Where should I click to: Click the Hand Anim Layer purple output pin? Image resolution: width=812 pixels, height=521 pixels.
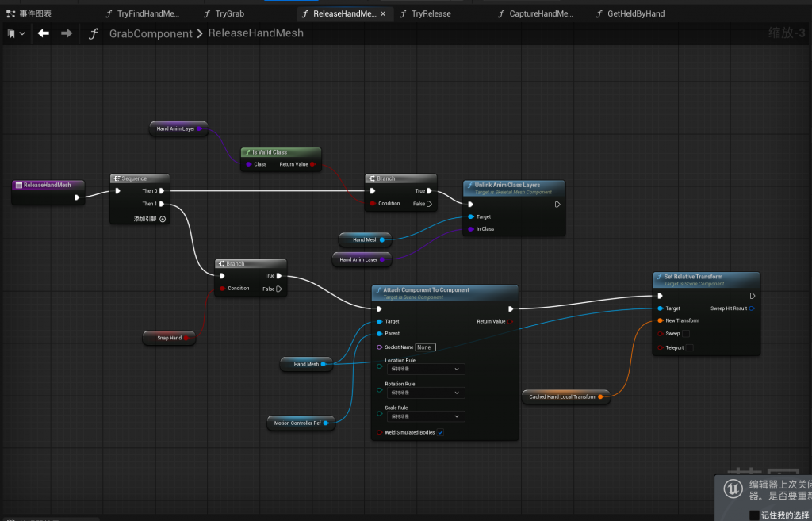(199, 128)
